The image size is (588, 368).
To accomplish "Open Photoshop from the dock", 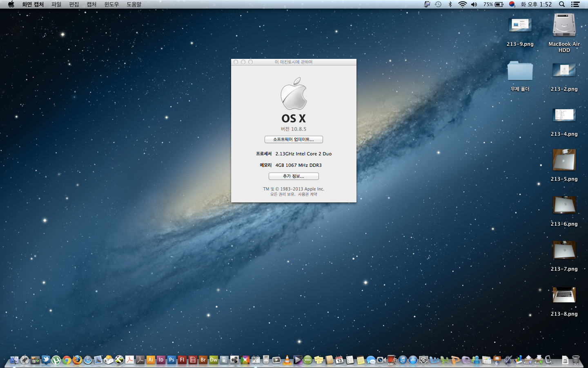I will point(171,360).
